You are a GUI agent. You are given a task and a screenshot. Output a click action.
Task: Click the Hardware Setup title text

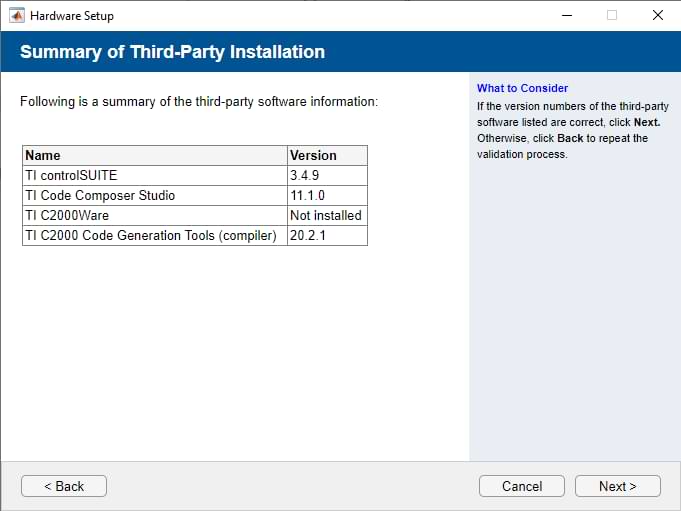72,16
